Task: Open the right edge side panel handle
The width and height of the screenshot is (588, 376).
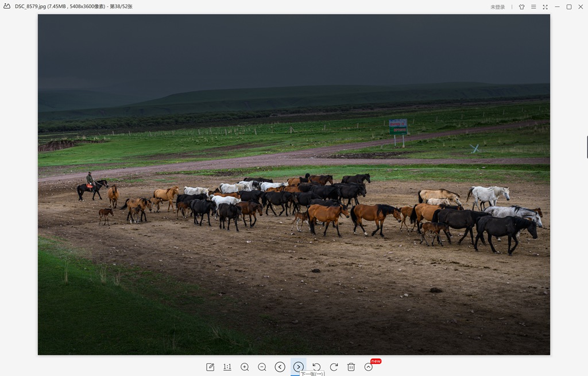Action: pyautogui.click(x=587, y=148)
